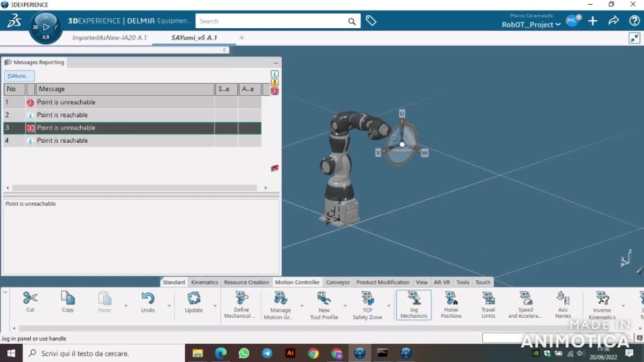Click the search magnifier icon
This screenshot has height=362, width=644.
click(x=352, y=21)
